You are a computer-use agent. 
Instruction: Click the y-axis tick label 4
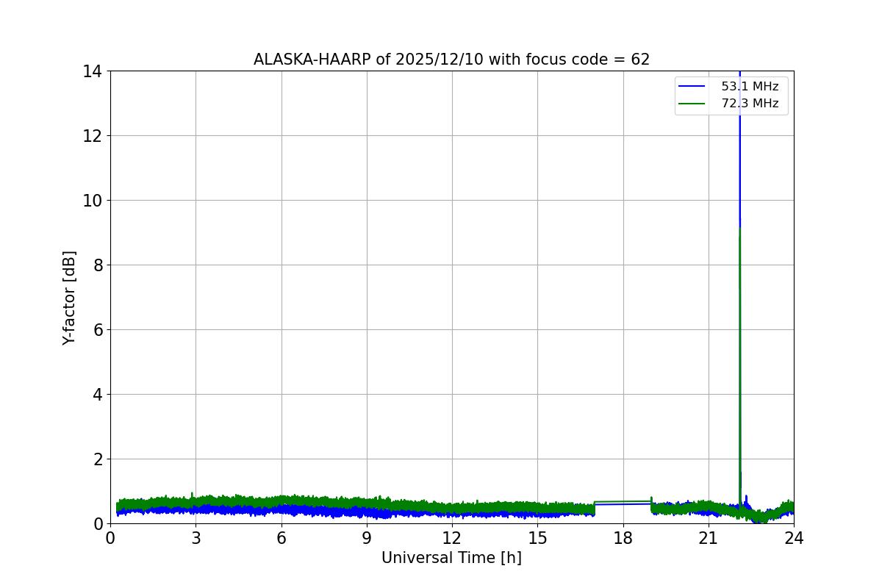(x=98, y=395)
